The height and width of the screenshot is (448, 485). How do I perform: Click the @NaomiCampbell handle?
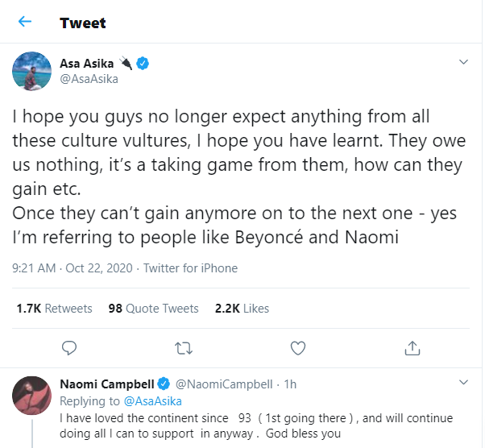[x=224, y=384]
